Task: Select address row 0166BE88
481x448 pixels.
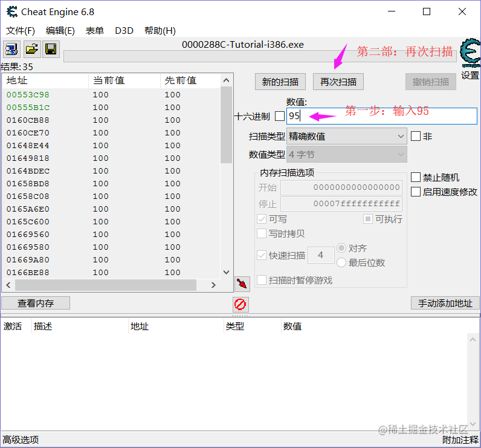Action: tap(111, 273)
